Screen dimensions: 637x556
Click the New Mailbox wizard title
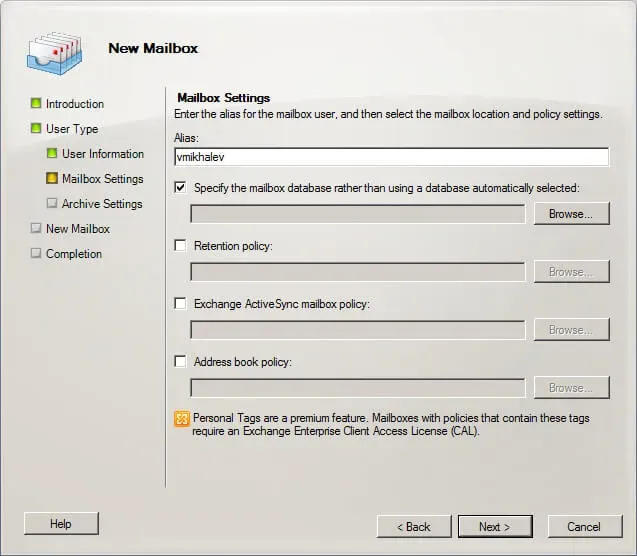coord(153,48)
